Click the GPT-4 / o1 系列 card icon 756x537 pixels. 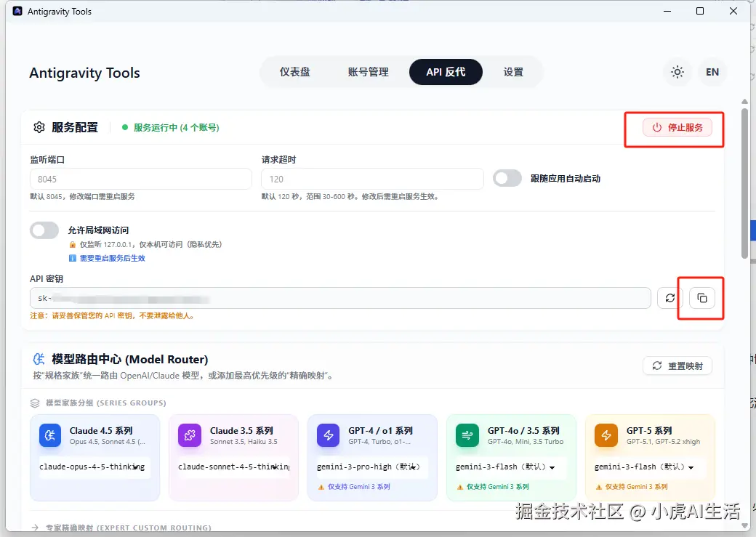(329, 435)
